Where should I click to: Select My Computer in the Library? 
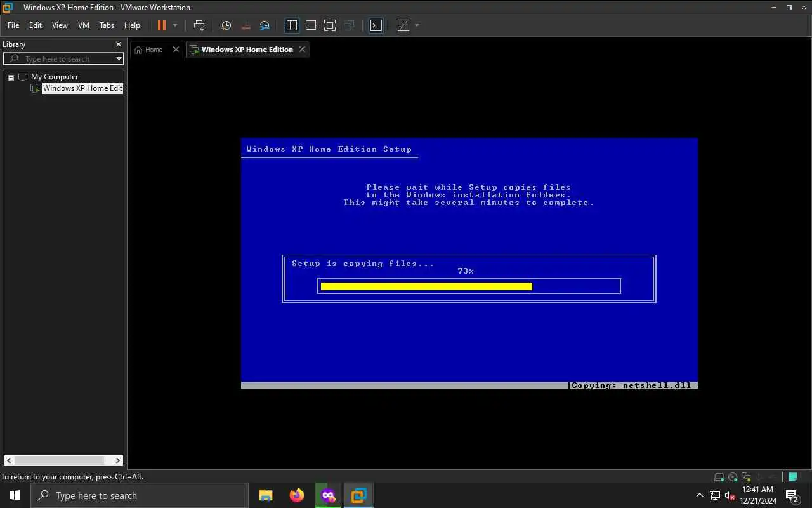coord(55,77)
